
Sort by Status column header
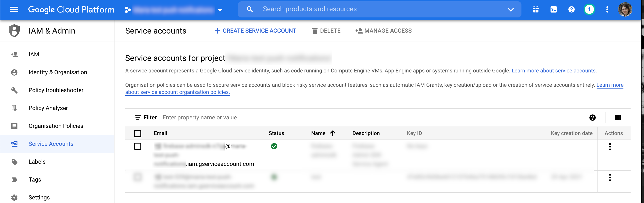pos(276,133)
